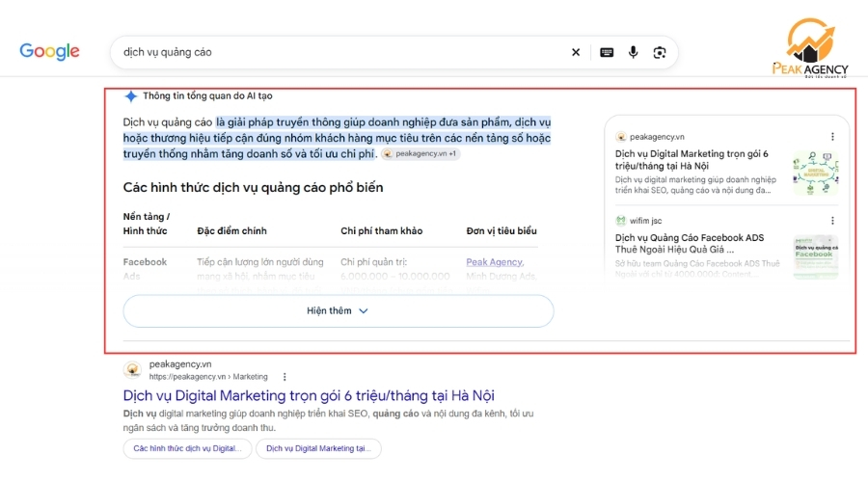Open the on-screen keyboard icon

(607, 52)
